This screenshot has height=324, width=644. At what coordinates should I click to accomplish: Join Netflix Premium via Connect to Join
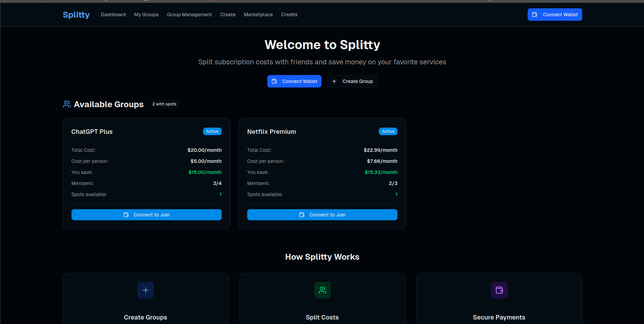click(322, 215)
